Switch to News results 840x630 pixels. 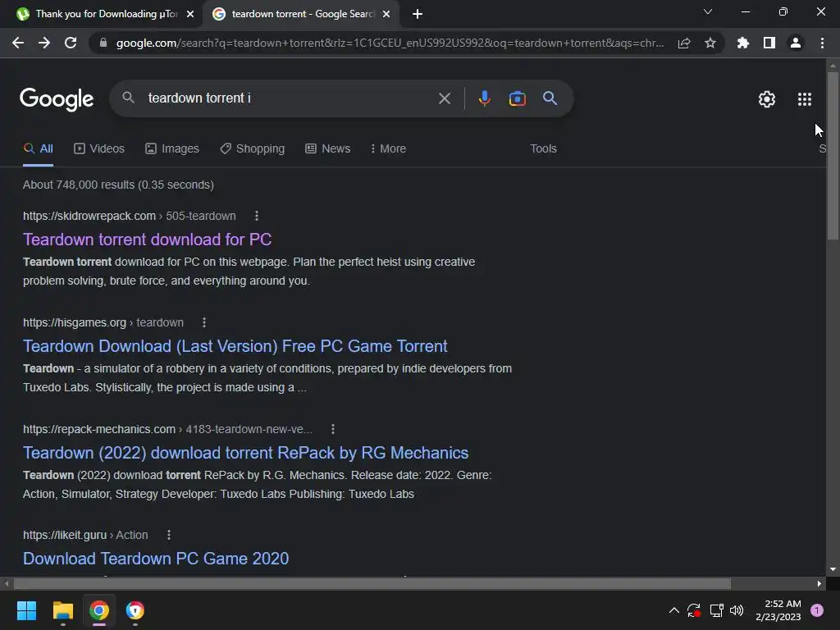coord(328,148)
